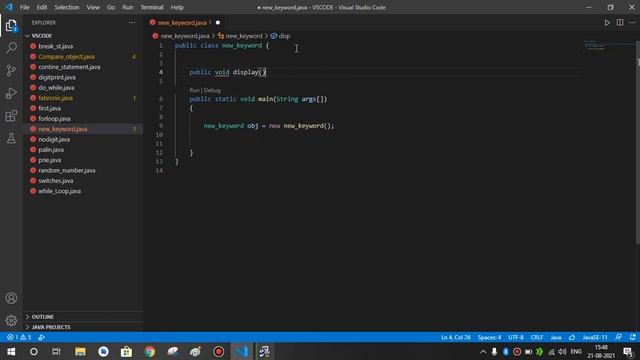640x360 pixels.
Task: Change language mode Java in status bar
Action: point(556,337)
